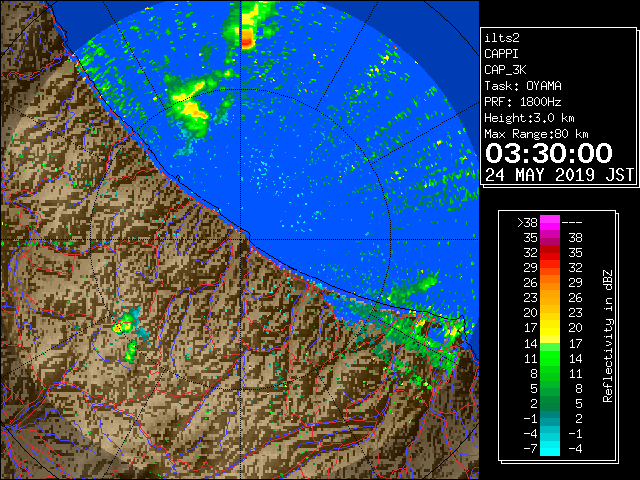Click the "CAP_3K" label
This screenshot has width=640, height=480.
click(505, 70)
